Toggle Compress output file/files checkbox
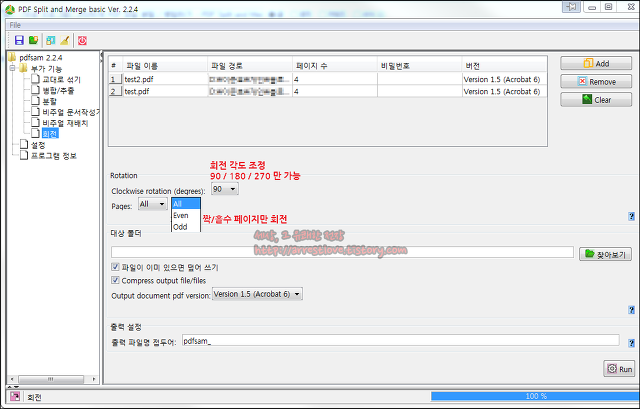The image size is (640, 409). click(x=115, y=280)
